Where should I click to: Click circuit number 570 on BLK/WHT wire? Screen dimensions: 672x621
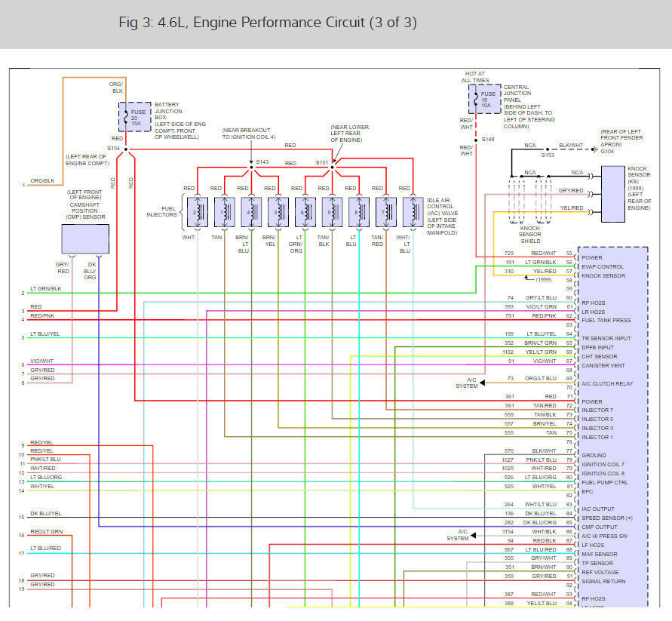click(509, 450)
